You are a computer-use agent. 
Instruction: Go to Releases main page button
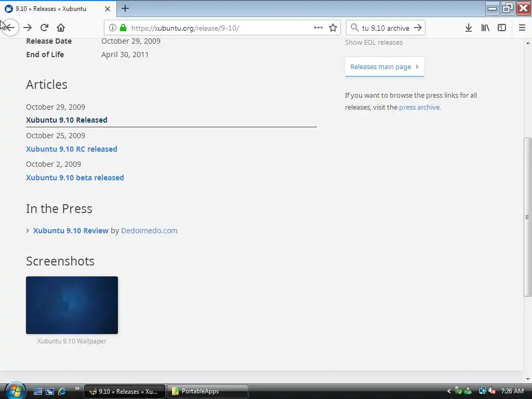pos(384,67)
